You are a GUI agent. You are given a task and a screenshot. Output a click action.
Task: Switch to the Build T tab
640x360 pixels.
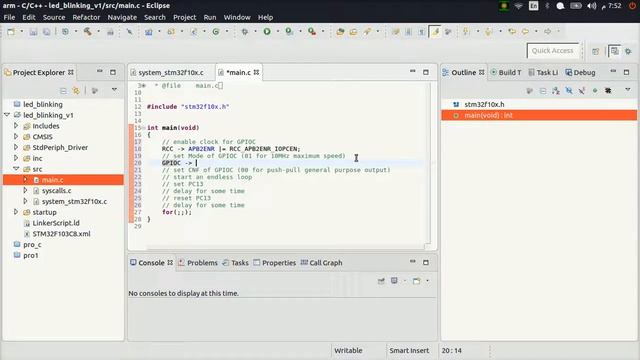click(506, 72)
